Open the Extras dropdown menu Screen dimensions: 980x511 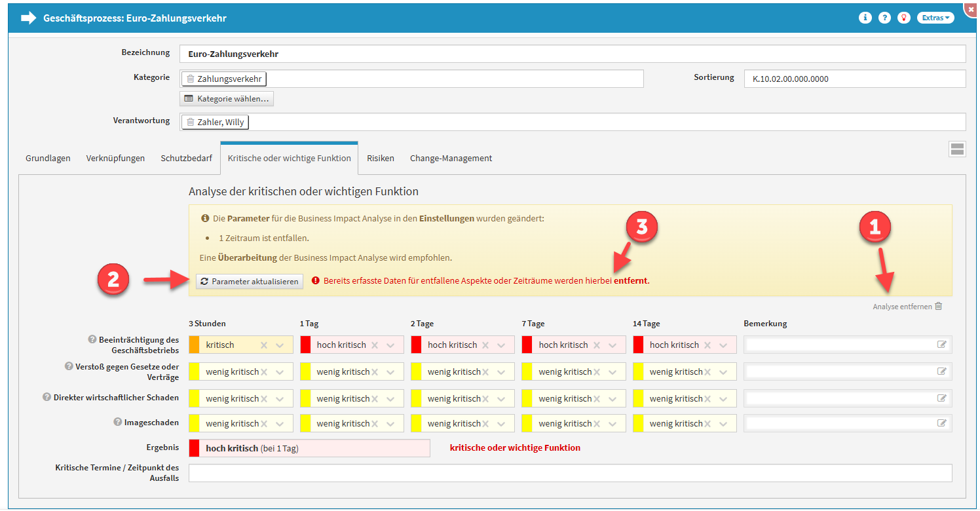[x=935, y=18]
